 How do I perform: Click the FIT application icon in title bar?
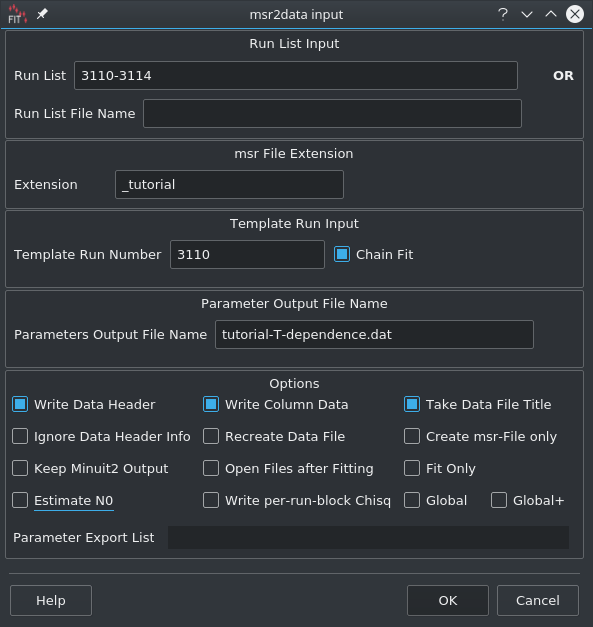tap(17, 14)
